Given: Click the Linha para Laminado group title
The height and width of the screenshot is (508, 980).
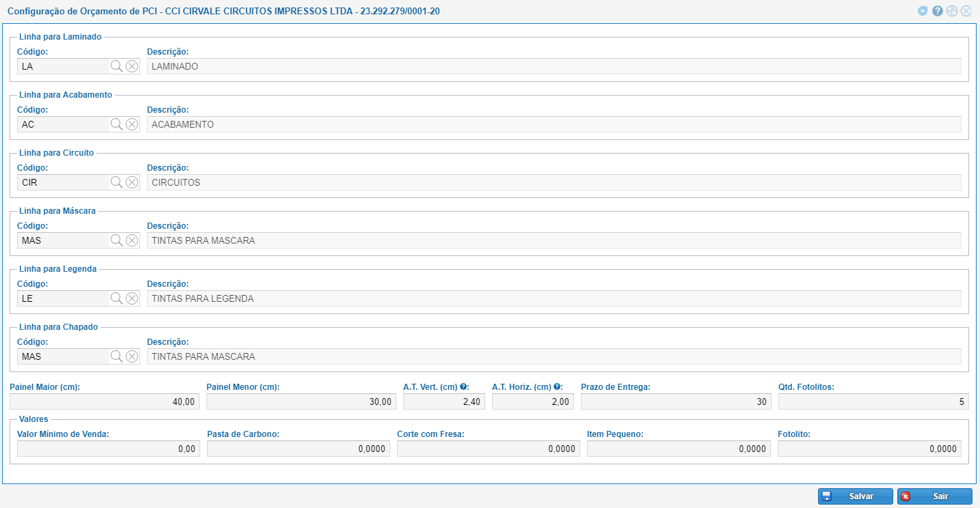Looking at the screenshot, I should point(60,37).
